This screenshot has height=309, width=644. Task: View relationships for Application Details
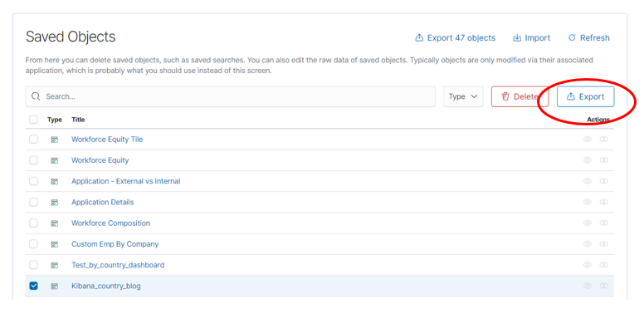pos(604,202)
